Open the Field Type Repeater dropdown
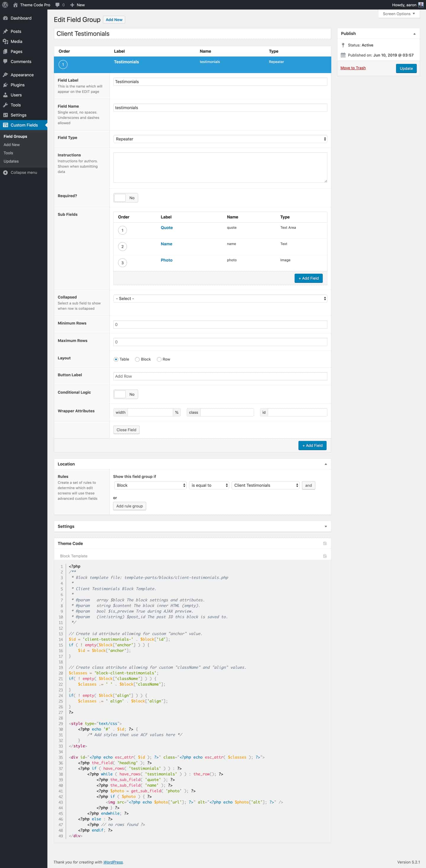Screen dimensions: 426x868 220,139
